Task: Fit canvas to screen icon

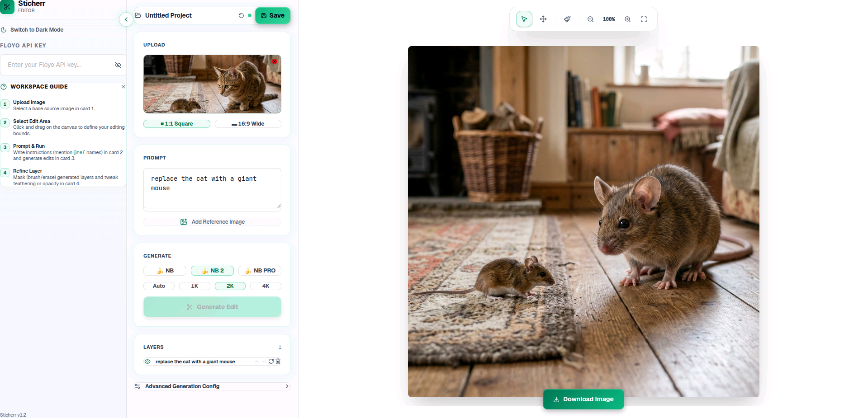Action: click(644, 19)
